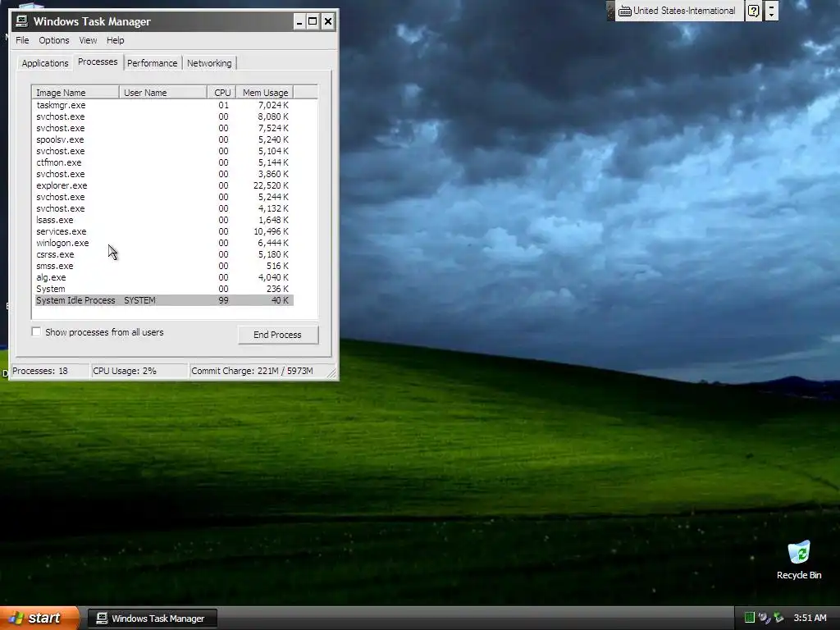Select the alg.exe process

click(163, 277)
